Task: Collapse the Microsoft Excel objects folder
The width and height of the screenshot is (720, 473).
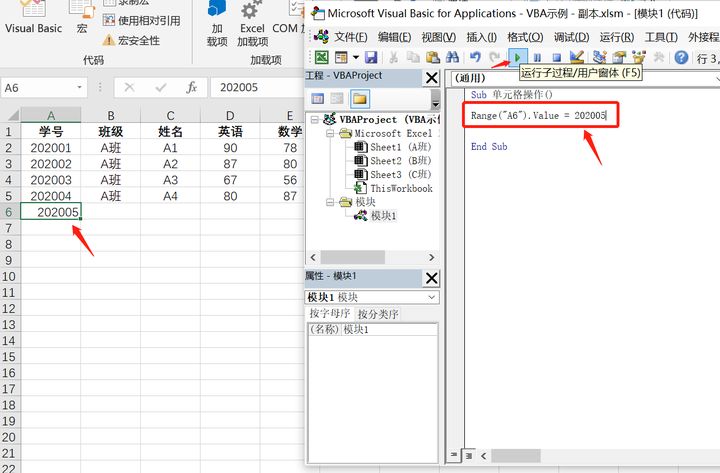Action: tap(330, 134)
